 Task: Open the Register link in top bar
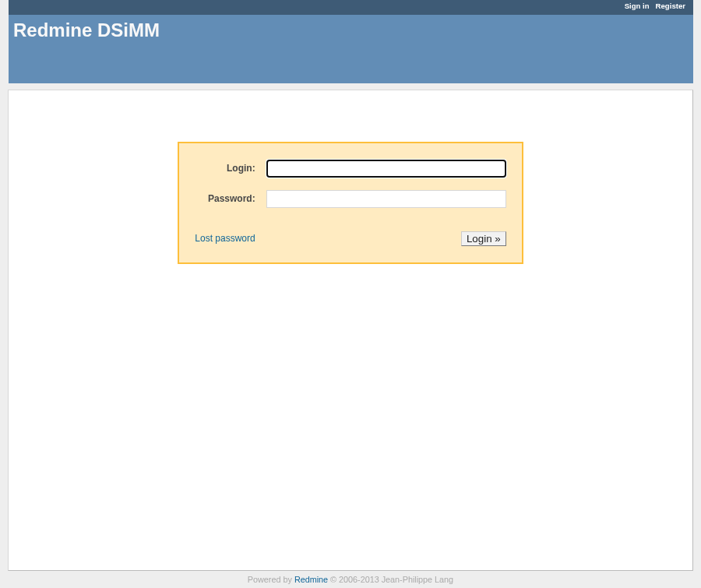(670, 6)
